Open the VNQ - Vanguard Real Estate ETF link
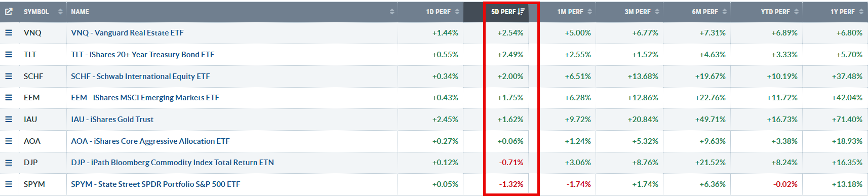868x196 pixels. click(x=128, y=32)
